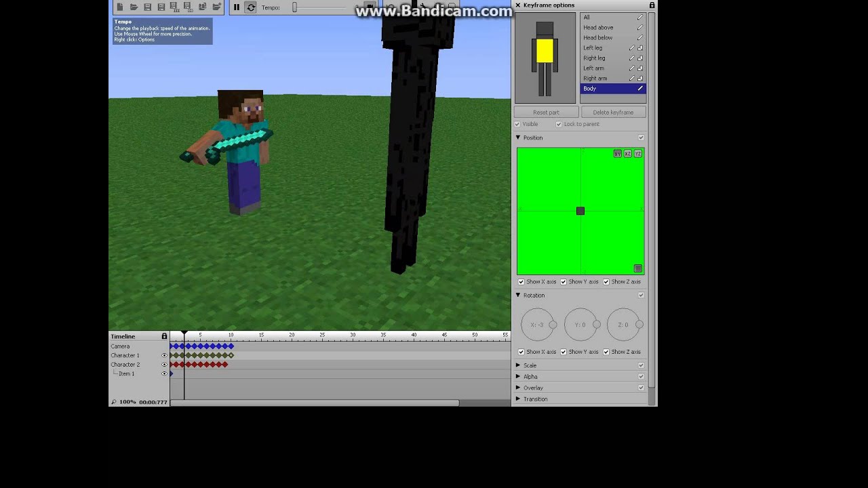Adjust the Tempo slider handle

[294, 7]
